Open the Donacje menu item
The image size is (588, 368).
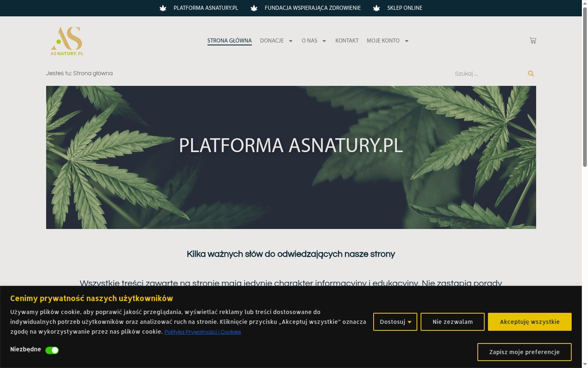tap(272, 40)
